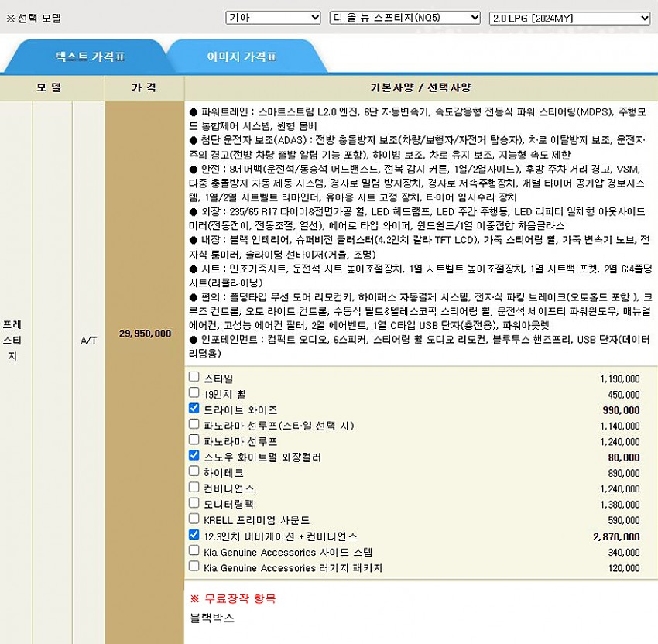
Task: Switch to the 이미지 가격표 tab
Action: click(242, 57)
